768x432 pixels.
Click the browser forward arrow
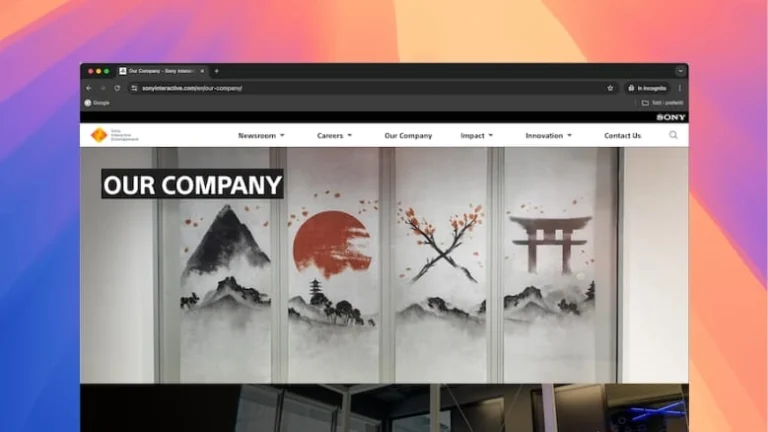click(103, 88)
